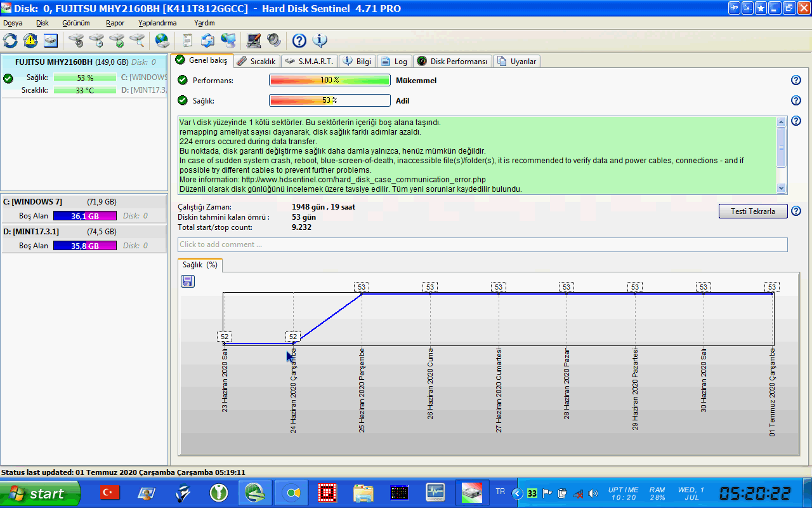Select the FUJITSU MHY2160BH disk entry
Screen dimensions: 812x508
pos(84,76)
